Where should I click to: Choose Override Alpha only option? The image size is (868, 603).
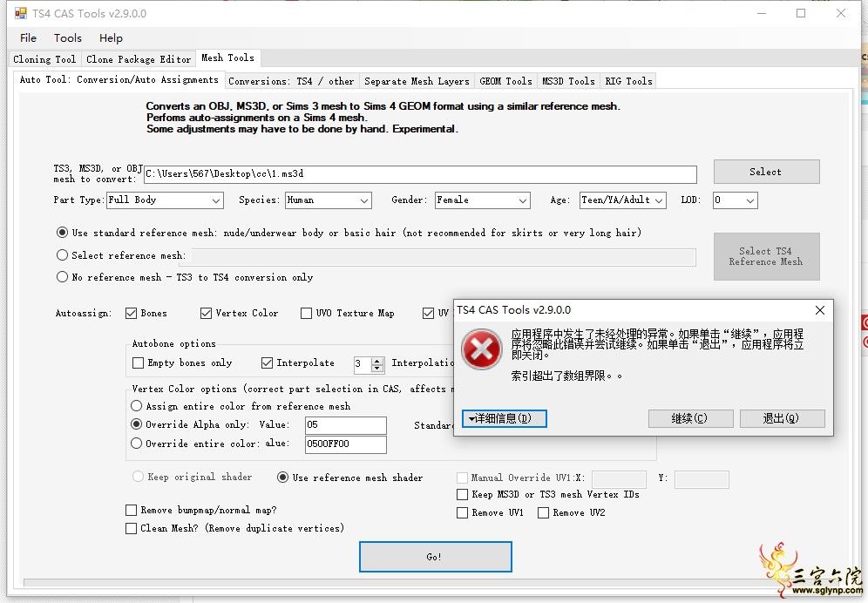point(136,424)
